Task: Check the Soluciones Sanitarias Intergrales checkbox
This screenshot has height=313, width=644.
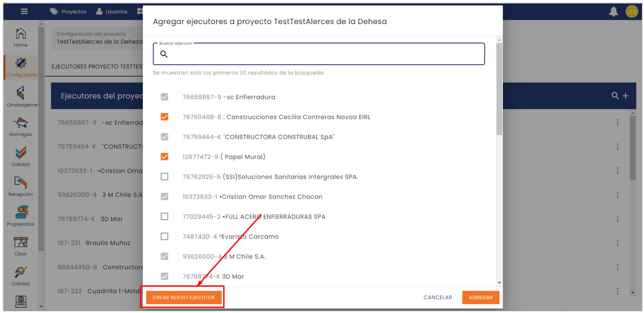Action: point(164,177)
